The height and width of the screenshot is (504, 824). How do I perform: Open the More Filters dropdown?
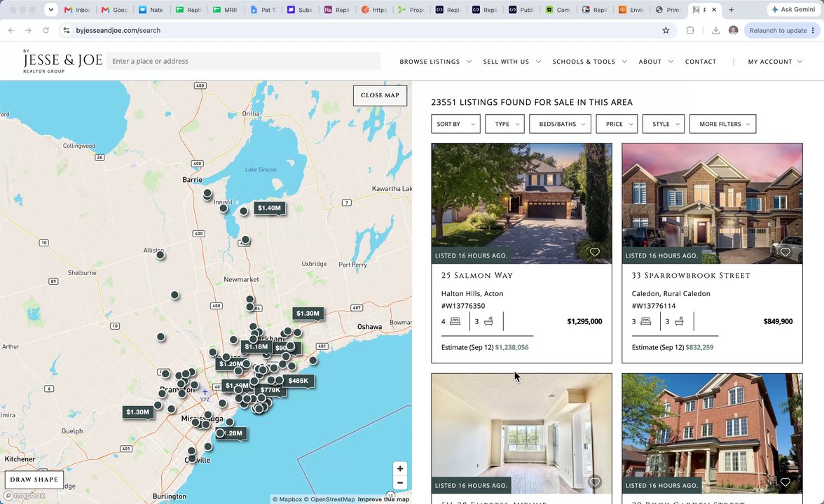pyautogui.click(x=722, y=124)
